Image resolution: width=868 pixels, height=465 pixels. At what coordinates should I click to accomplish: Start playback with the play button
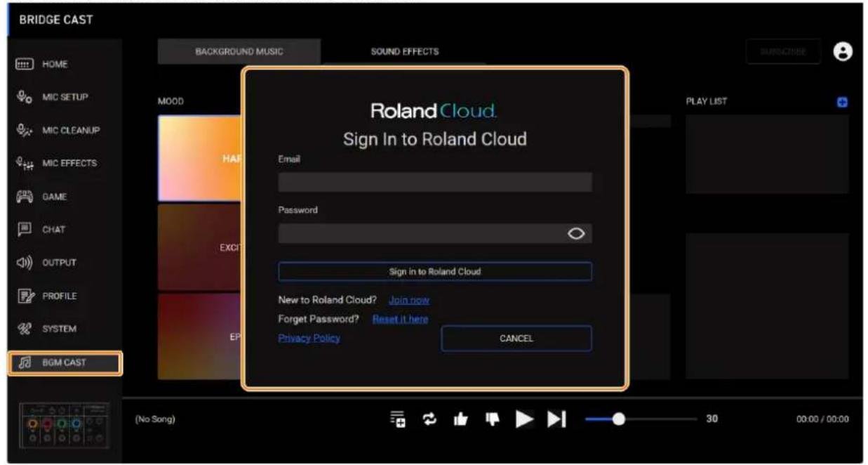[524, 419]
